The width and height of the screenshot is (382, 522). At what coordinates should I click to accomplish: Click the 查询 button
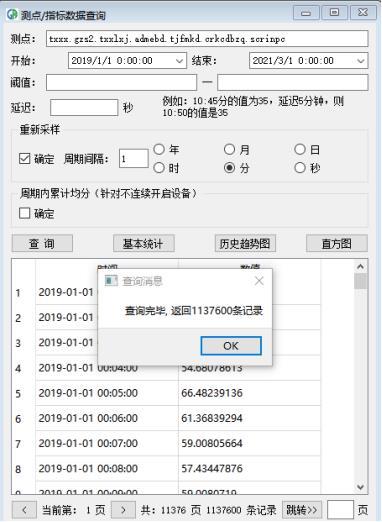point(42,243)
